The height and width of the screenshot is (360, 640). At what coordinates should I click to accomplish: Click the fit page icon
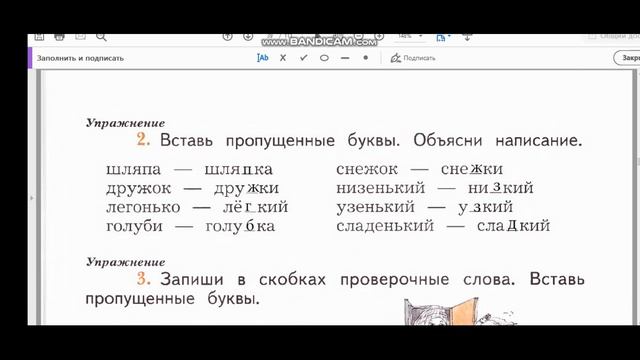[x=442, y=38]
